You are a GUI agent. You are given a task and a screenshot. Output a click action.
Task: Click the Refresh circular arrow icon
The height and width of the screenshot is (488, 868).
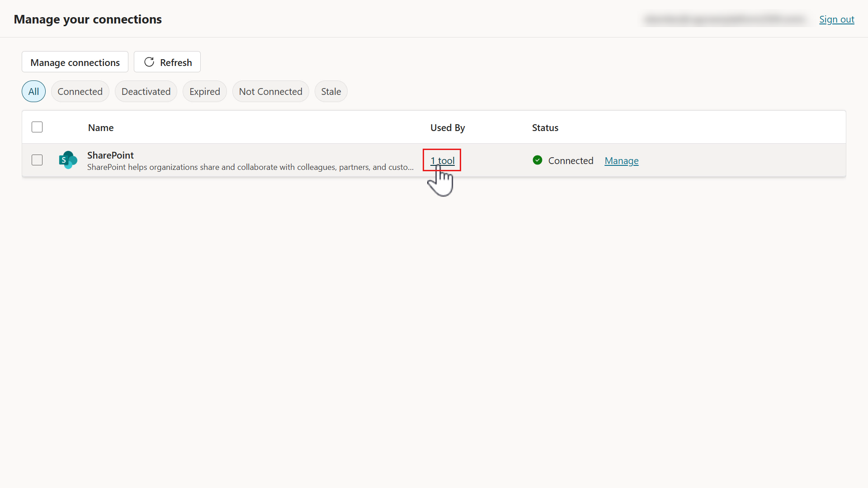[149, 62]
